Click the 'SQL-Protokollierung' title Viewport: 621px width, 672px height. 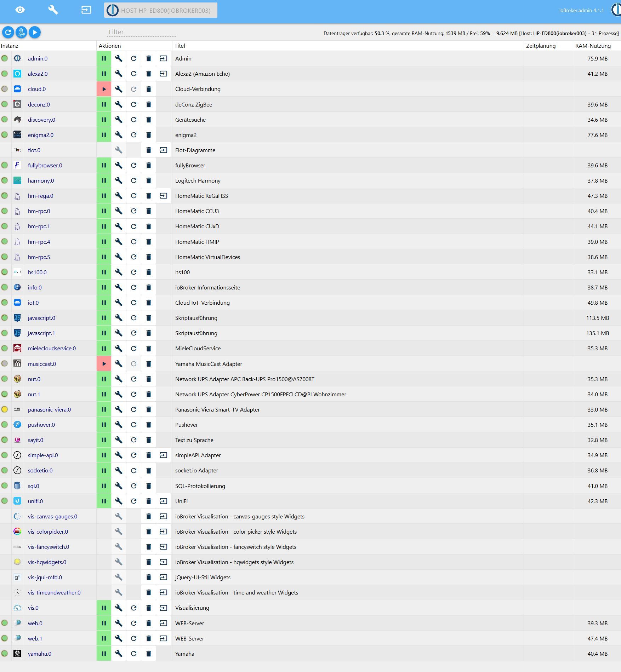200,486
